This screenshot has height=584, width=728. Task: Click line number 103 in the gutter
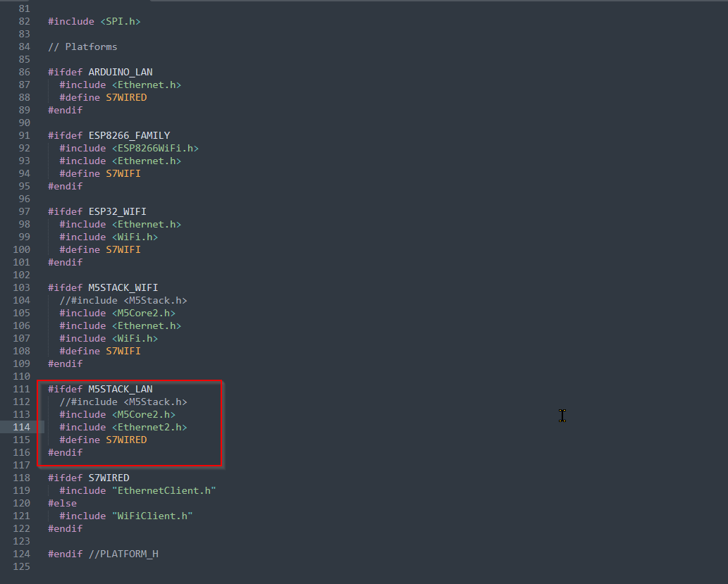21,288
